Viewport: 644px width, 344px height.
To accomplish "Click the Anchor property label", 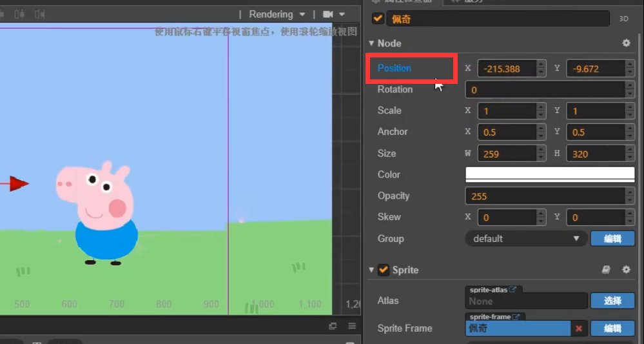I will [x=392, y=132].
